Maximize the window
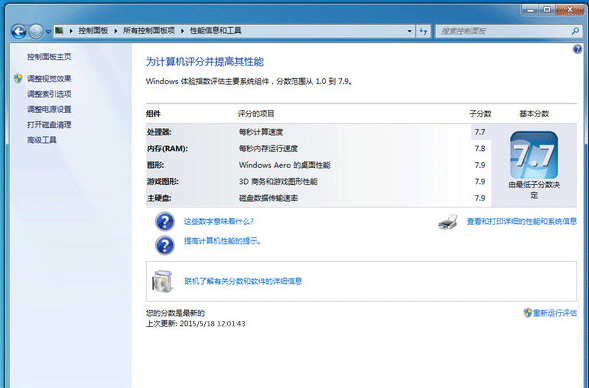 click(x=547, y=10)
